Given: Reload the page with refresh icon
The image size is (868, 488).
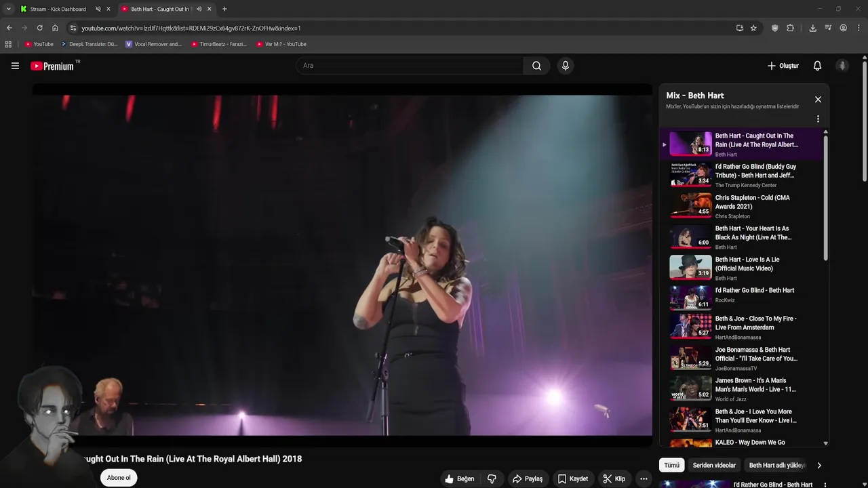Looking at the screenshot, I should click(x=39, y=28).
